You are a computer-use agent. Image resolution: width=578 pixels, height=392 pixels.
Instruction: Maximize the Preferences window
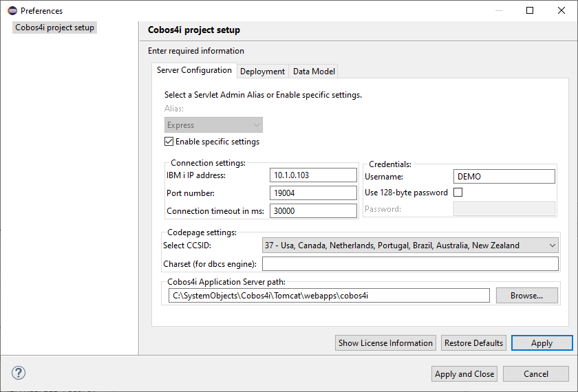pos(530,10)
